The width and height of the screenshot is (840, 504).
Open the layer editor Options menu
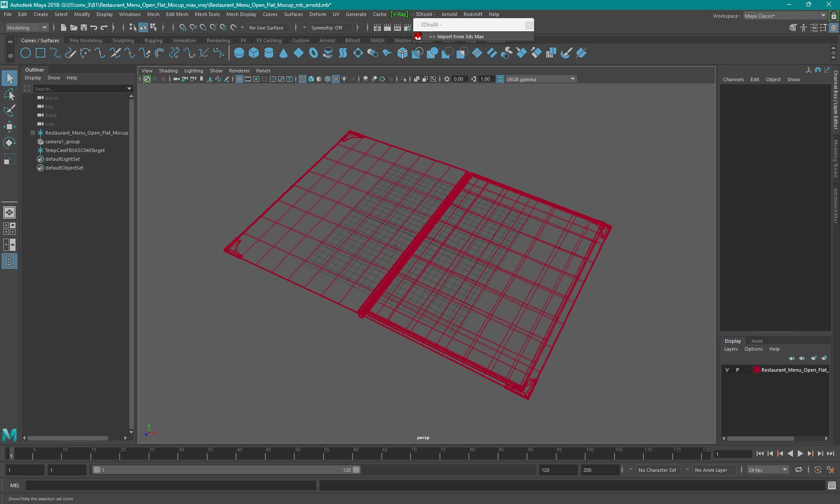(754, 349)
